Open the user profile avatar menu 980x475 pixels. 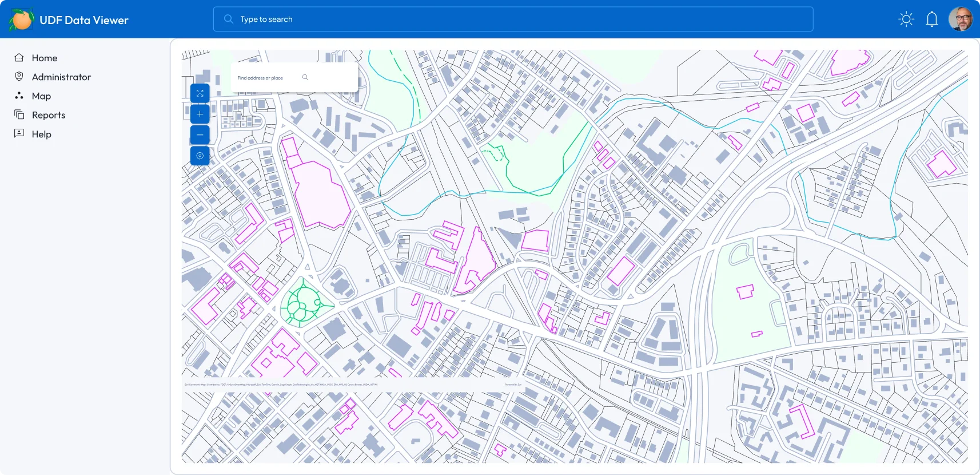961,19
